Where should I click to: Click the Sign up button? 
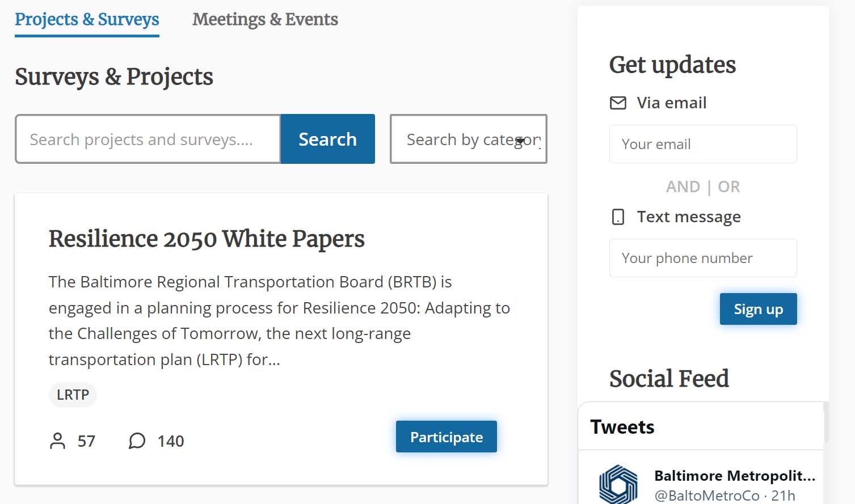[x=758, y=310]
